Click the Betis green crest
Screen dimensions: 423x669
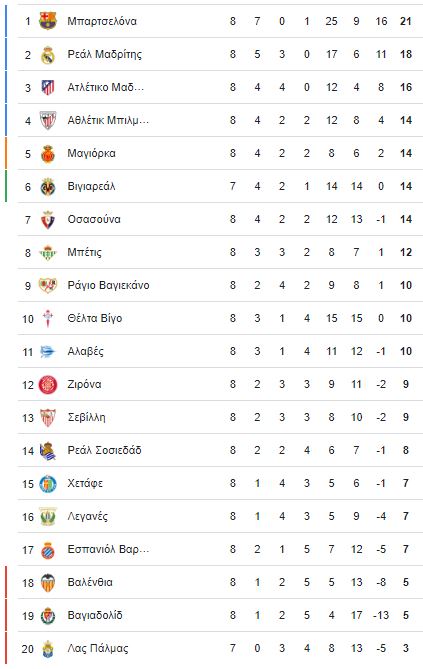pos(48,252)
